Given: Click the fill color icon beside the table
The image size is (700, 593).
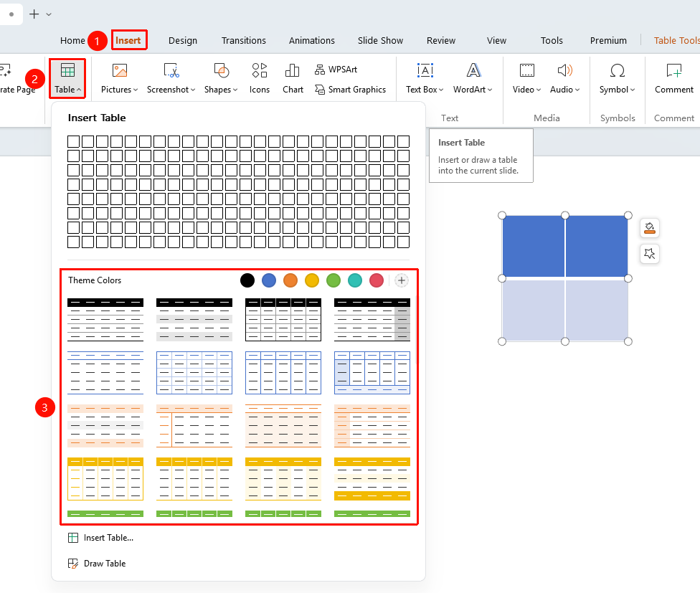Looking at the screenshot, I should click(x=650, y=228).
